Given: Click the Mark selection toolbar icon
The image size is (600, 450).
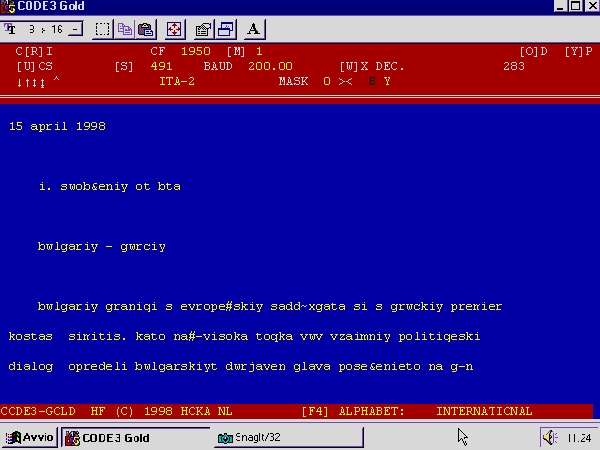Looking at the screenshot, I should coord(102,29).
